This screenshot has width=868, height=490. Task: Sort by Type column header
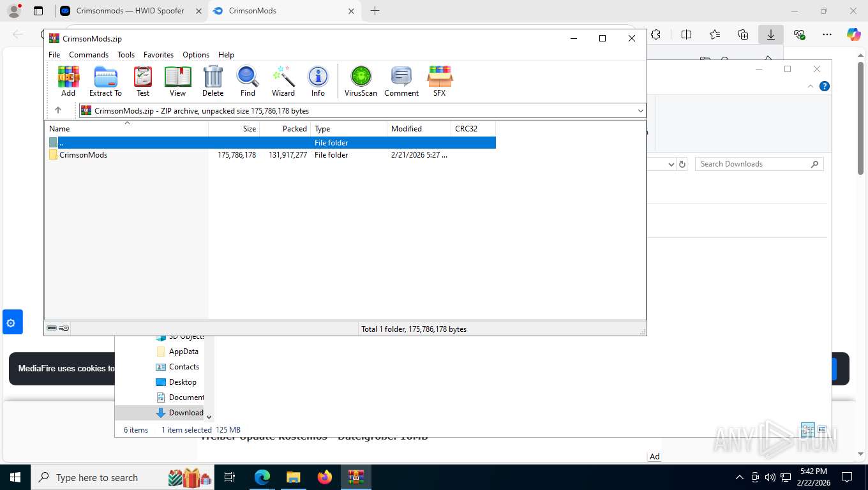[x=349, y=128]
